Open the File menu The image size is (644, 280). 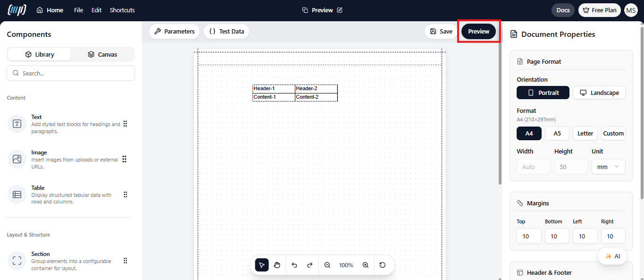(x=78, y=10)
